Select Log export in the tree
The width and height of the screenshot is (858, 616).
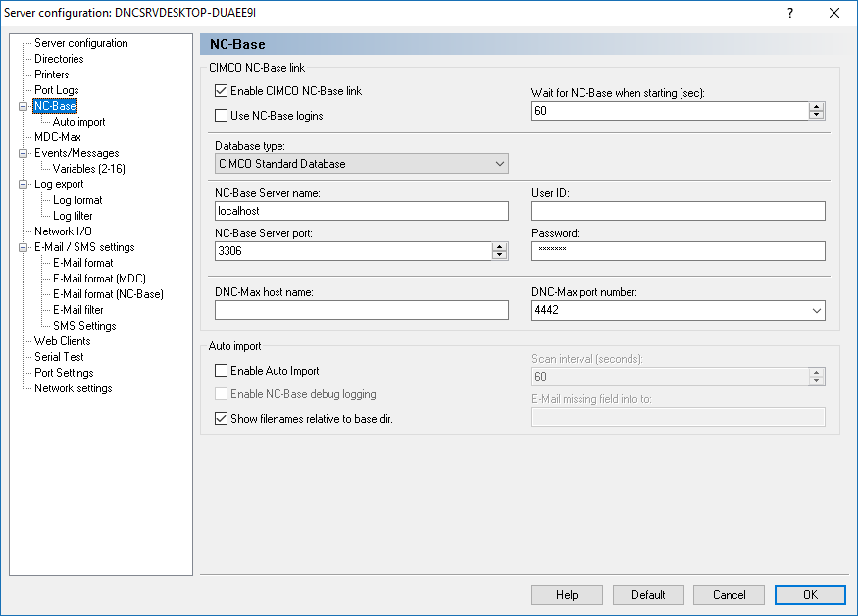coord(59,184)
